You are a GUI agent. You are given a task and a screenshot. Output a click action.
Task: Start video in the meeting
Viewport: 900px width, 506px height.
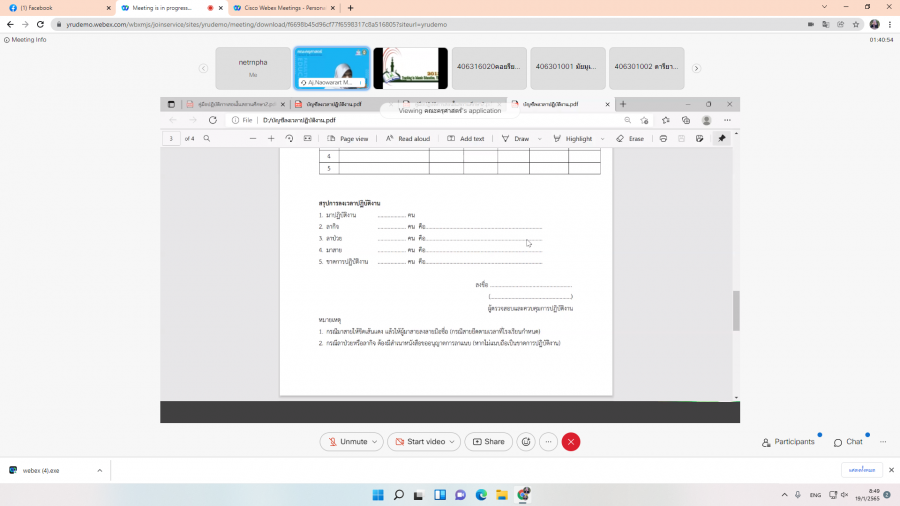point(419,442)
